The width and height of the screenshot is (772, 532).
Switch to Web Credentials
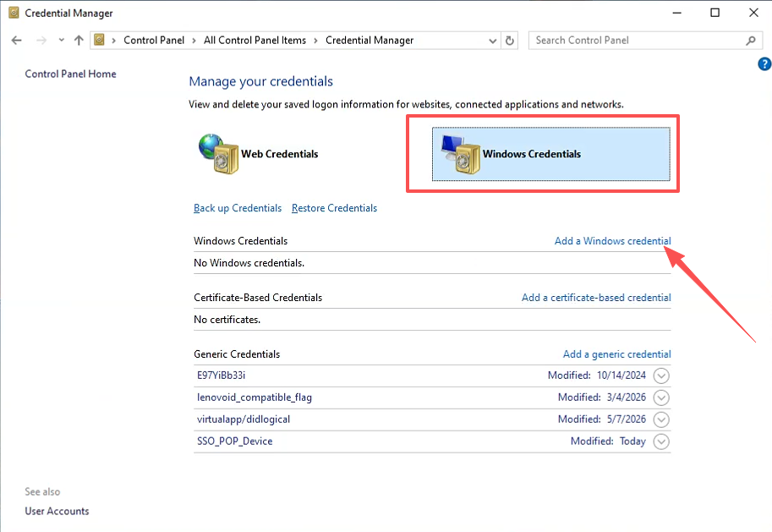279,154
